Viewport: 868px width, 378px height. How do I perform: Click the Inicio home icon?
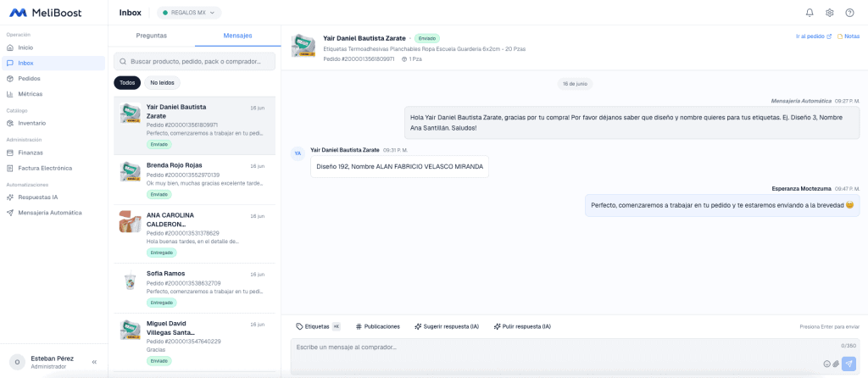[10, 47]
